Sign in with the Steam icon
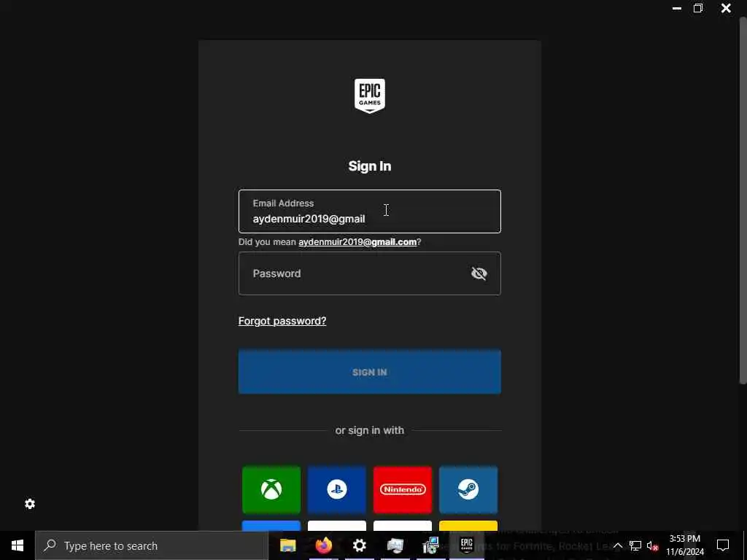 tap(468, 489)
